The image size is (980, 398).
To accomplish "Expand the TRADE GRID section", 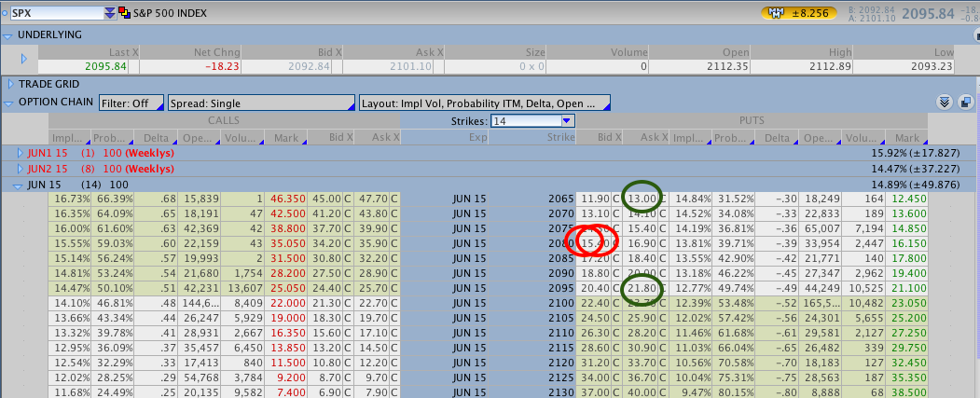I will point(10,84).
